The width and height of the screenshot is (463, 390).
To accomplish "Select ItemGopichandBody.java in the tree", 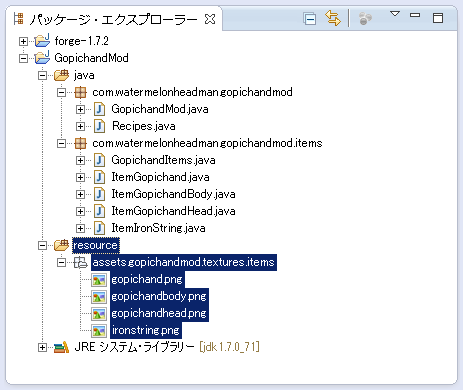I will coord(173,194).
